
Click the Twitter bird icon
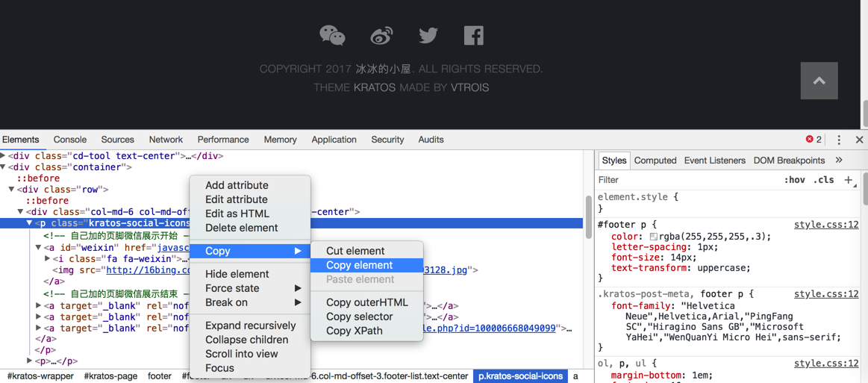click(428, 35)
